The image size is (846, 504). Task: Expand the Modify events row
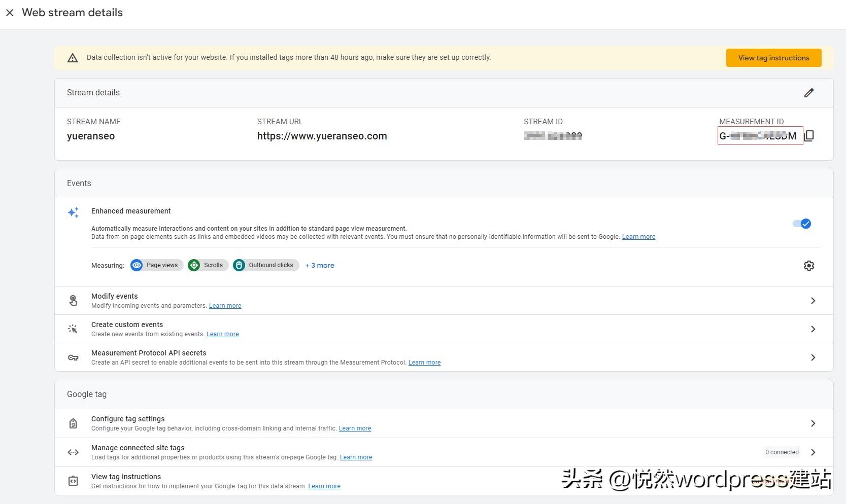tap(813, 300)
